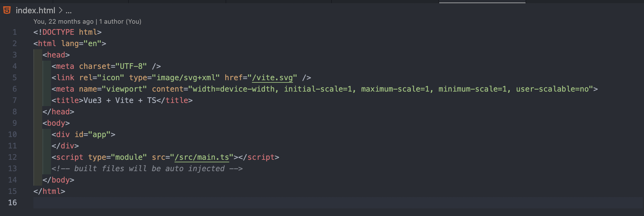
Task: Click comment 'built files will be auto injected'
Action: click(x=149, y=169)
